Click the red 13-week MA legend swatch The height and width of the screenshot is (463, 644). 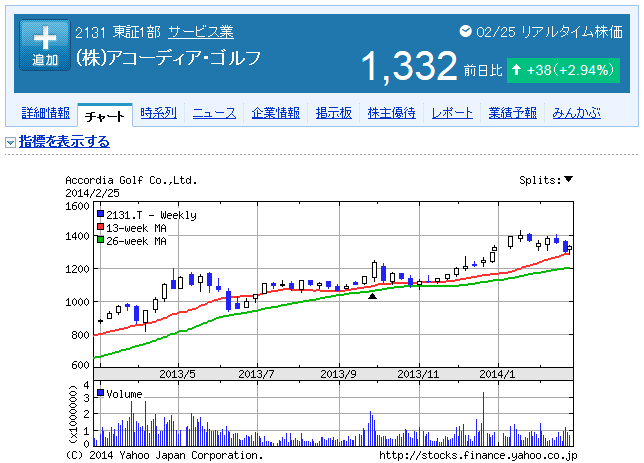100,227
